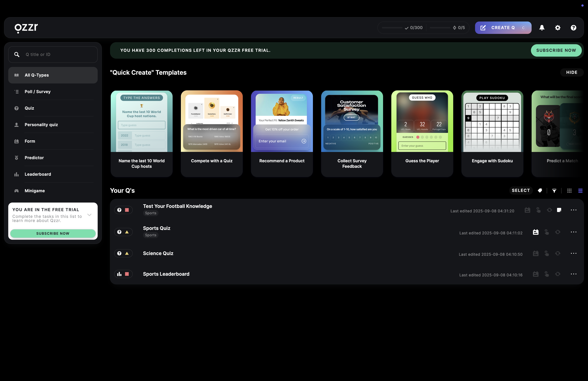This screenshot has width=588, height=381.
Task: Select Leaderboard Q-type in sidebar
Action: tap(37, 174)
